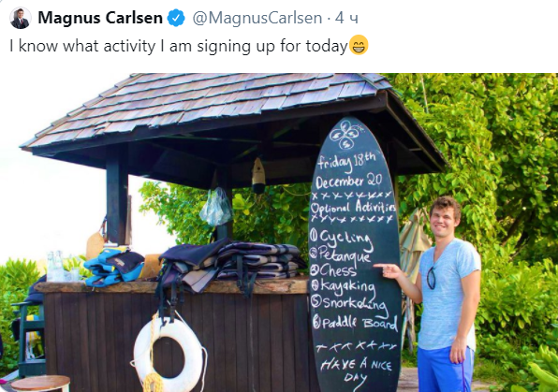The width and height of the screenshot is (558, 392).
Task: Open the @MagnusCarlsen handle link
Action: (x=257, y=18)
